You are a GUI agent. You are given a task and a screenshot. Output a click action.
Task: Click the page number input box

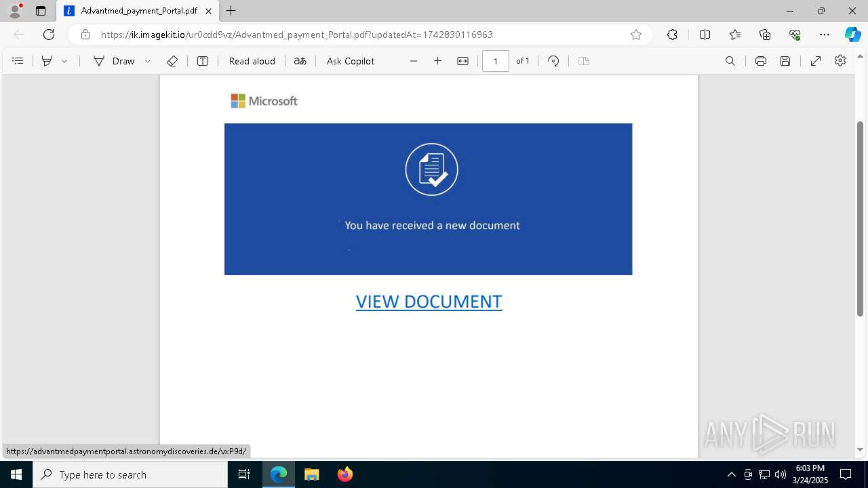(x=496, y=61)
